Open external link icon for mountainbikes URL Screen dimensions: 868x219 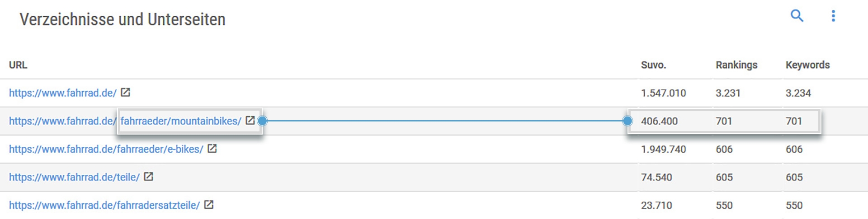250,121
